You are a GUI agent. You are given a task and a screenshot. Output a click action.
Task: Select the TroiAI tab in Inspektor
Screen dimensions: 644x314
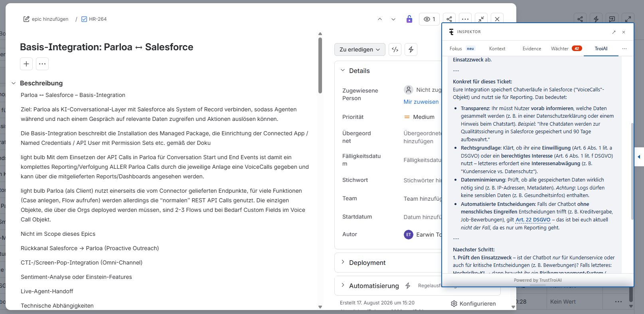point(601,49)
